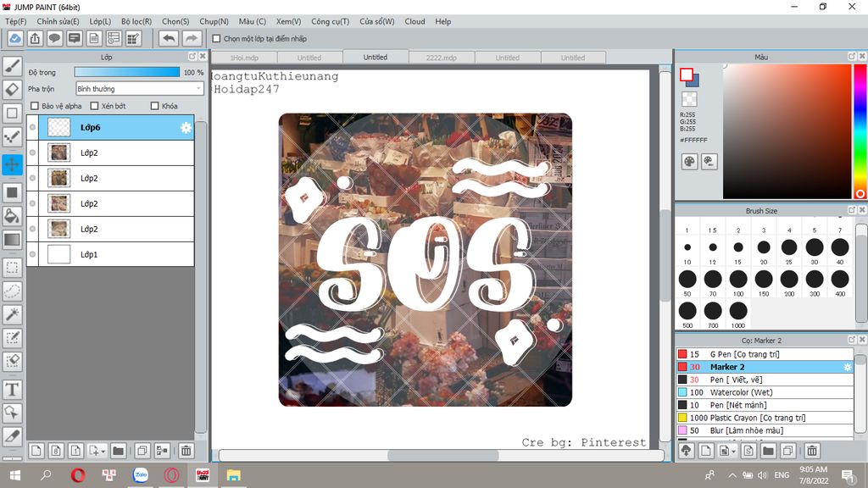Delete layer with layer panel trash icon
Screen dimensions: 868x488
coord(186,451)
